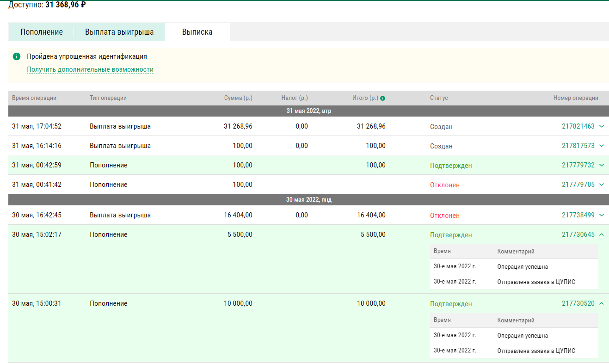Screen dimensions: 609x364
Task: Collapse details of operation 217730645
Action: point(602,234)
